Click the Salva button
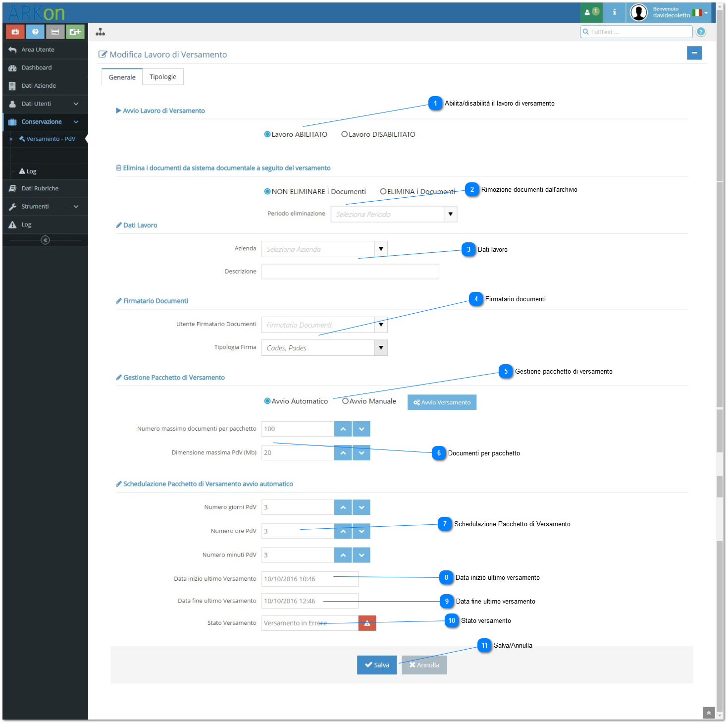 tap(377, 665)
